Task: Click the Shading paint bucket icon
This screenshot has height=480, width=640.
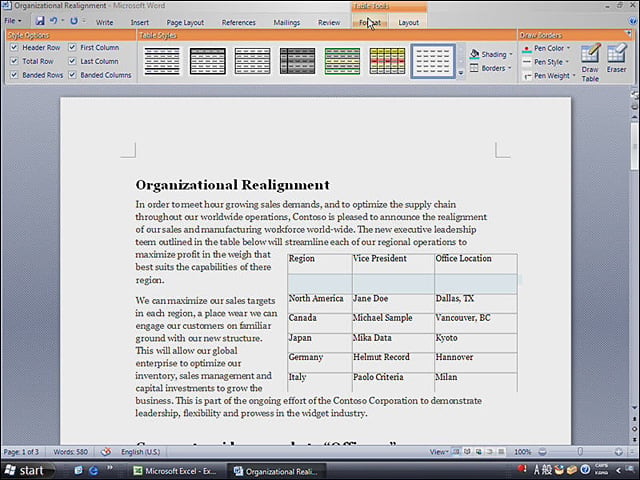Action: click(x=474, y=54)
